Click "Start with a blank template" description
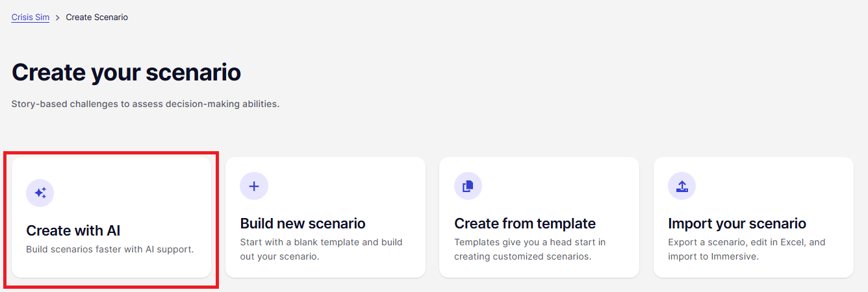The height and width of the screenshot is (292, 868). [x=322, y=249]
